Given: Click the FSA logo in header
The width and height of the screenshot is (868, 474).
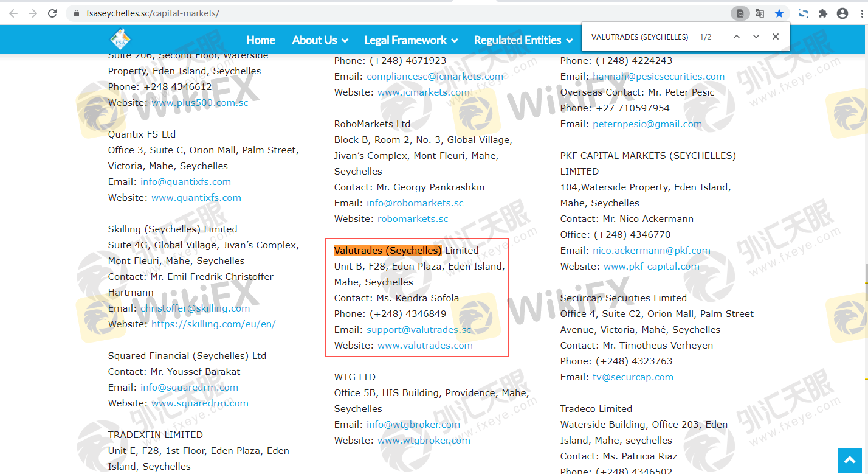Looking at the screenshot, I should (x=120, y=40).
